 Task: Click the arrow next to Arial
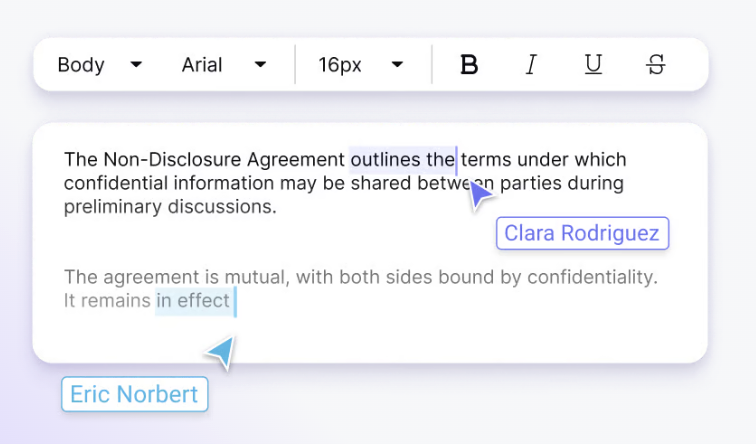click(260, 65)
